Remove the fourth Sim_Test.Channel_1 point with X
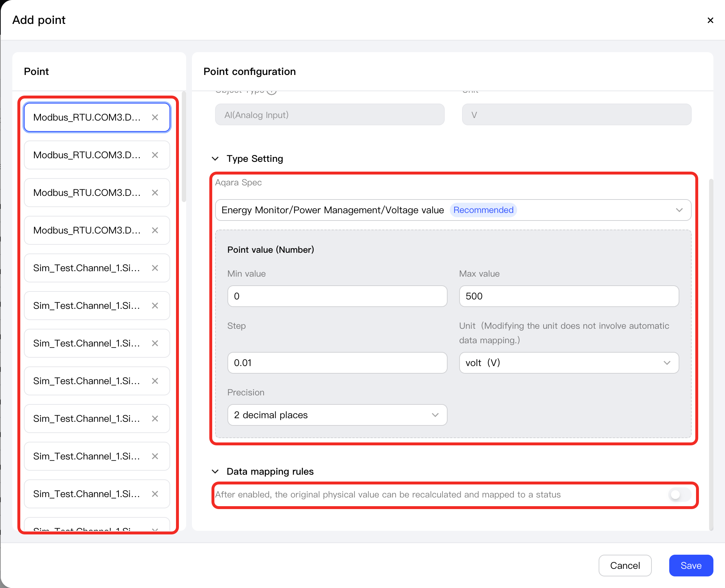The width and height of the screenshot is (725, 588). [155, 381]
